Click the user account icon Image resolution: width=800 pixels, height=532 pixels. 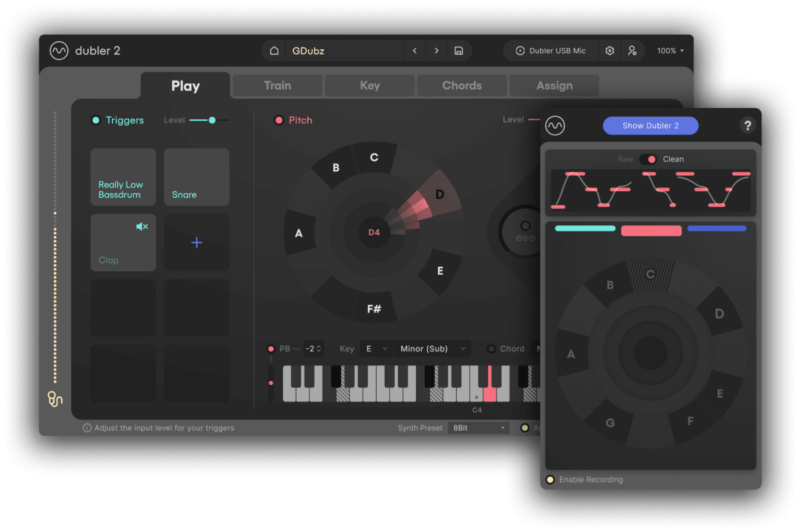tap(633, 51)
